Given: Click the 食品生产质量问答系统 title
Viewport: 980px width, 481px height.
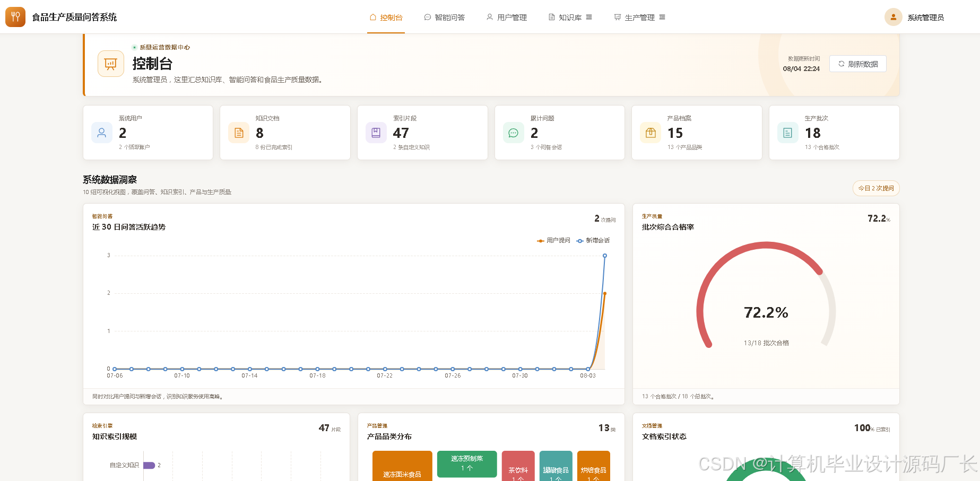Looking at the screenshot, I should 74,17.
